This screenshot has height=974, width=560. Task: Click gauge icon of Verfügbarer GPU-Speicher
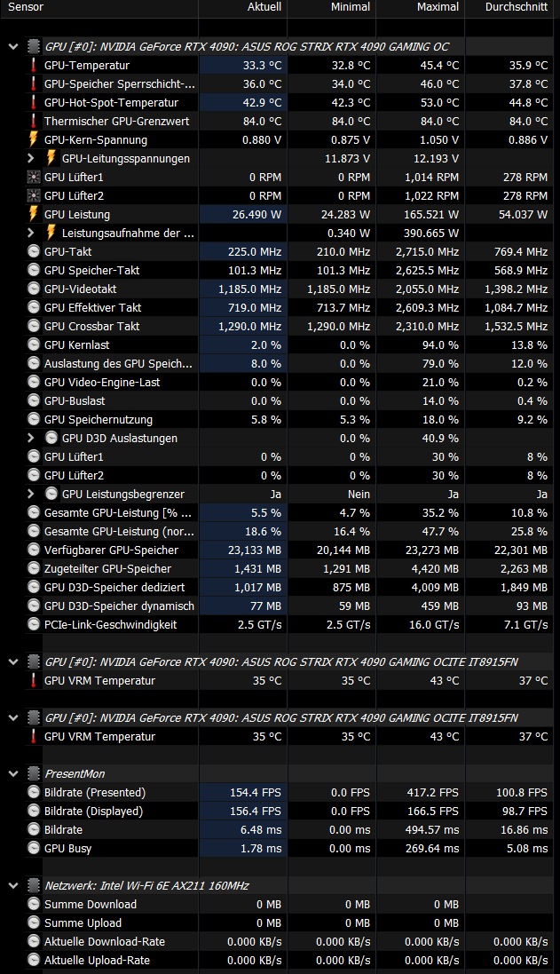pos(34,550)
